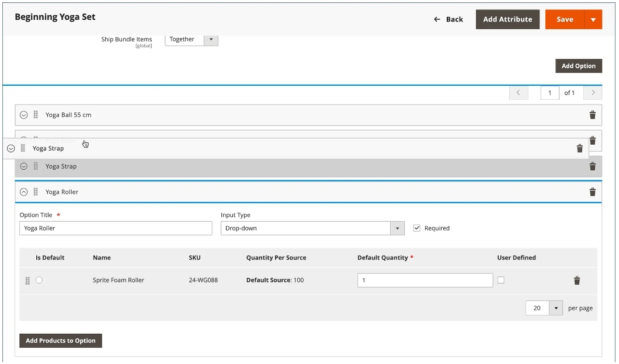Grab drag handle of dragged Yoga Strap
The height and width of the screenshot is (364, 619).
click(x=23, y=148)
